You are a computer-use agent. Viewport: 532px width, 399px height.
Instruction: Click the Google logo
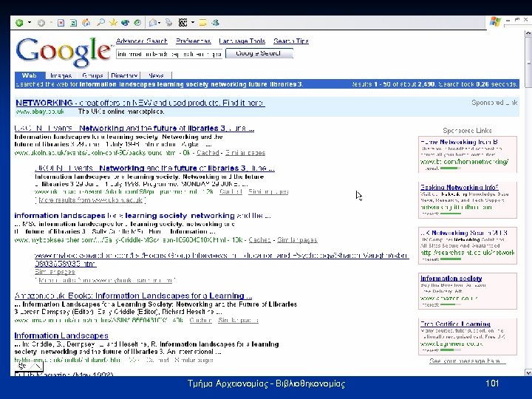(x=64, y=52)
